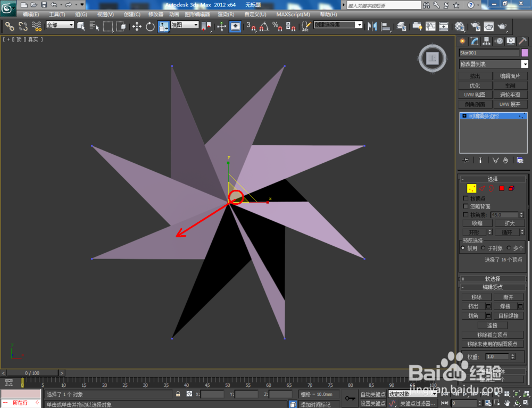Open 选定对象 key filter dropdown
The height and width of the screenshot is (408, 532).
click(413, 394)
